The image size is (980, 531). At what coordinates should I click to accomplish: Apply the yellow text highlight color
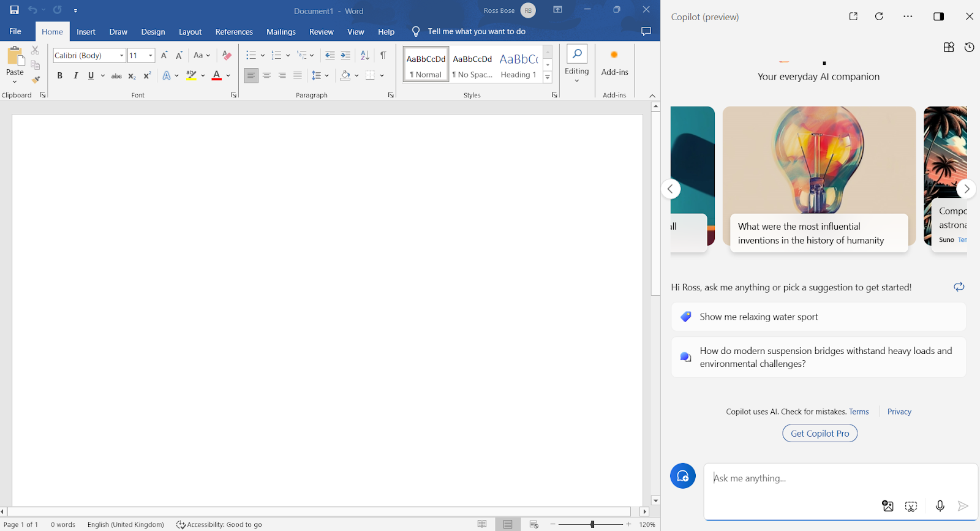(x=191, y=75)
